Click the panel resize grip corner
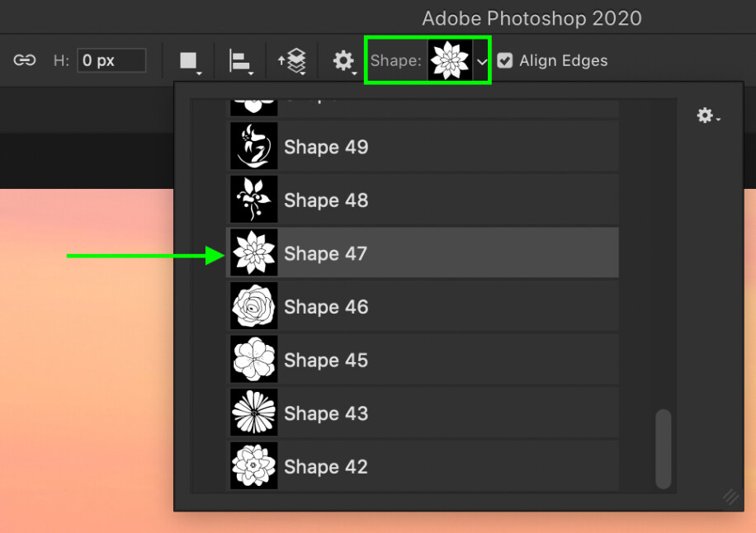Screen dimensions: 756x533 click(x=730, y=497)
